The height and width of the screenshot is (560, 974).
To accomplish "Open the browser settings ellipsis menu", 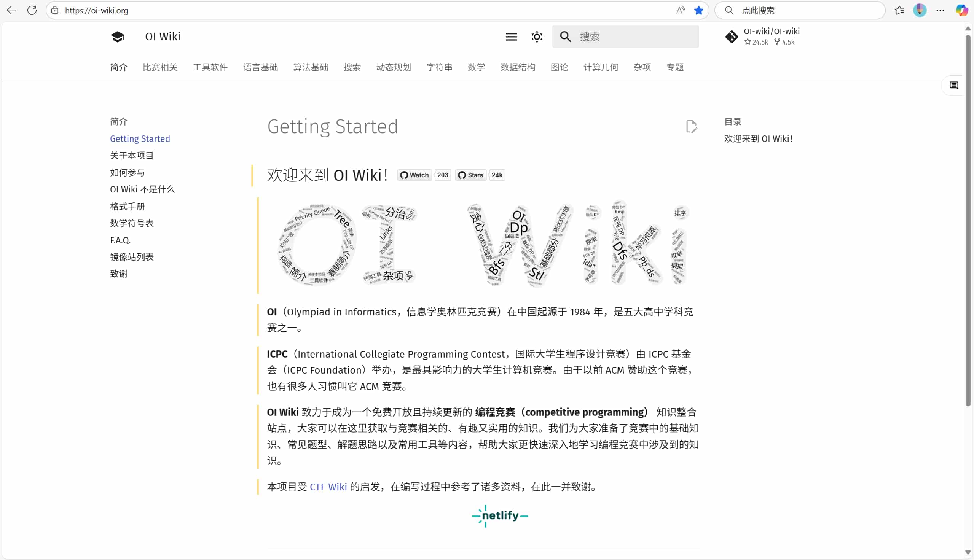I will point(940,10).
